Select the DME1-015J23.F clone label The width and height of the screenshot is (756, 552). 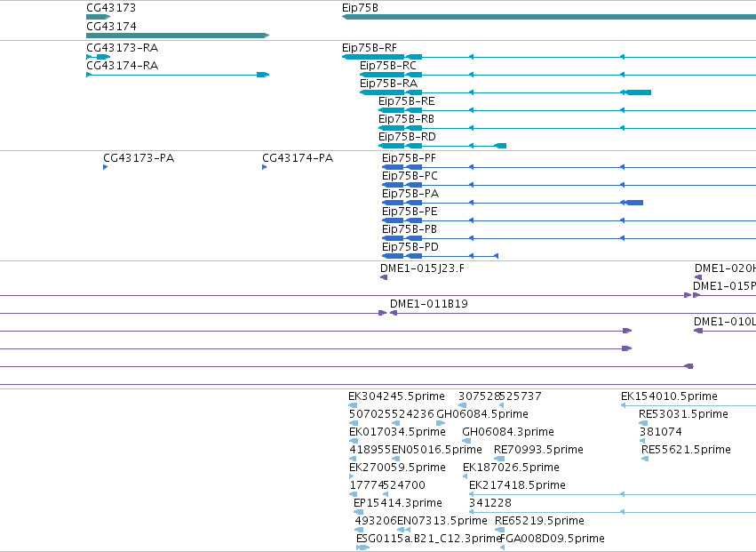point(422,268)
